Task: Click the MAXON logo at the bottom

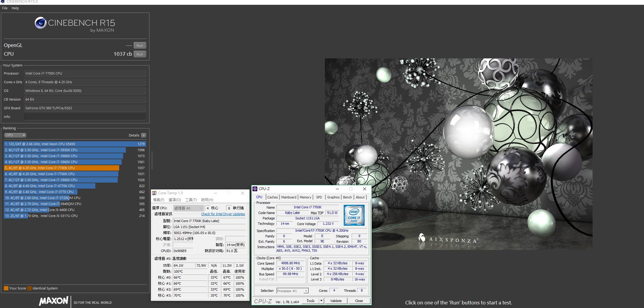Action: click(x=54, y=301)
